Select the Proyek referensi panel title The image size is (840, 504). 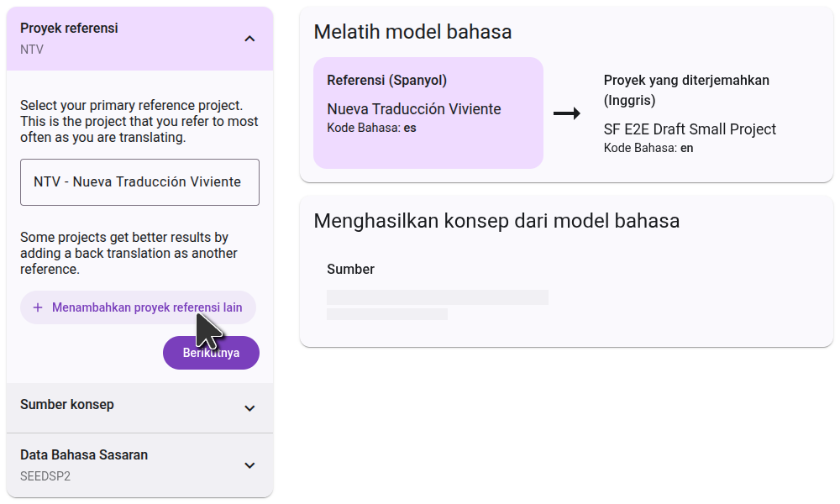point(69,29)
